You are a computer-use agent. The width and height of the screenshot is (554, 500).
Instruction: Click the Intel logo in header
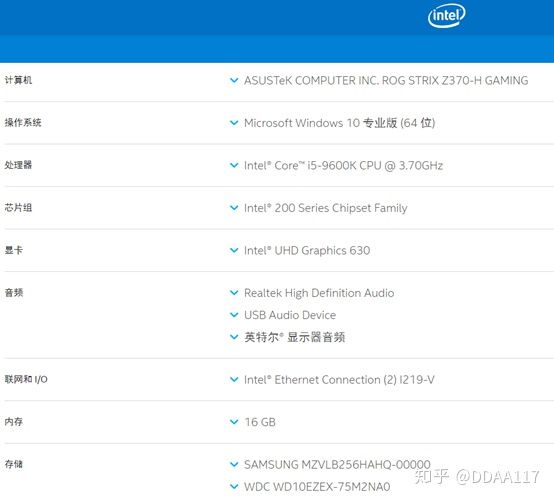pyautogui.click(x=447, y=15)
